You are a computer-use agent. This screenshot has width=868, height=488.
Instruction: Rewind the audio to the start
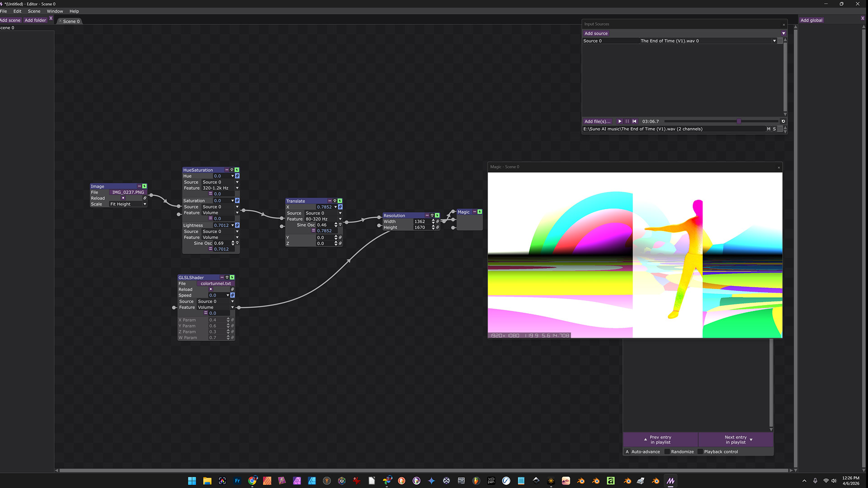(634, 122)
